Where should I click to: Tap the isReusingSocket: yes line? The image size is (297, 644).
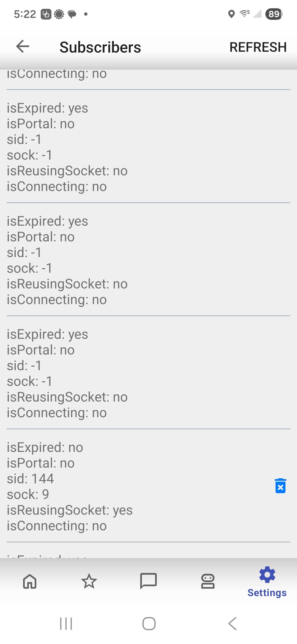(70, 510)
